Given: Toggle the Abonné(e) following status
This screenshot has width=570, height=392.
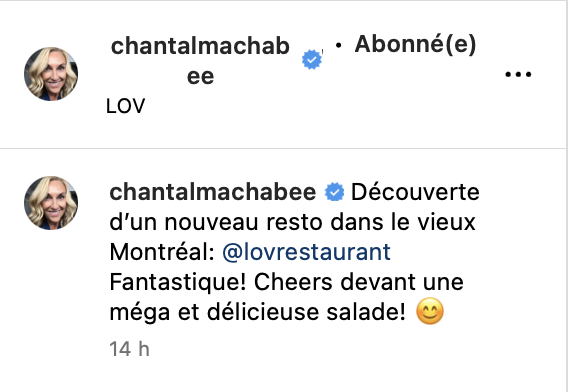Looking at the screenshot, I should pos(415,44).
